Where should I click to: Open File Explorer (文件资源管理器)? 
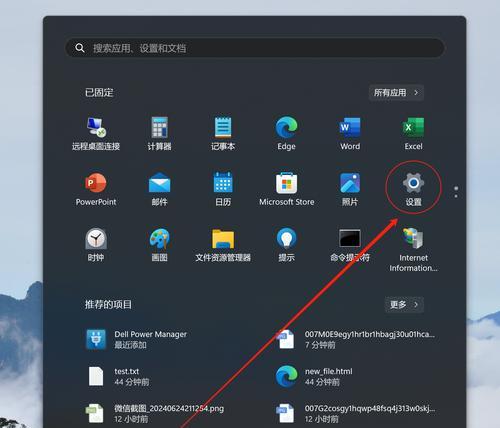pyautogui.click(x=223, y=245)
